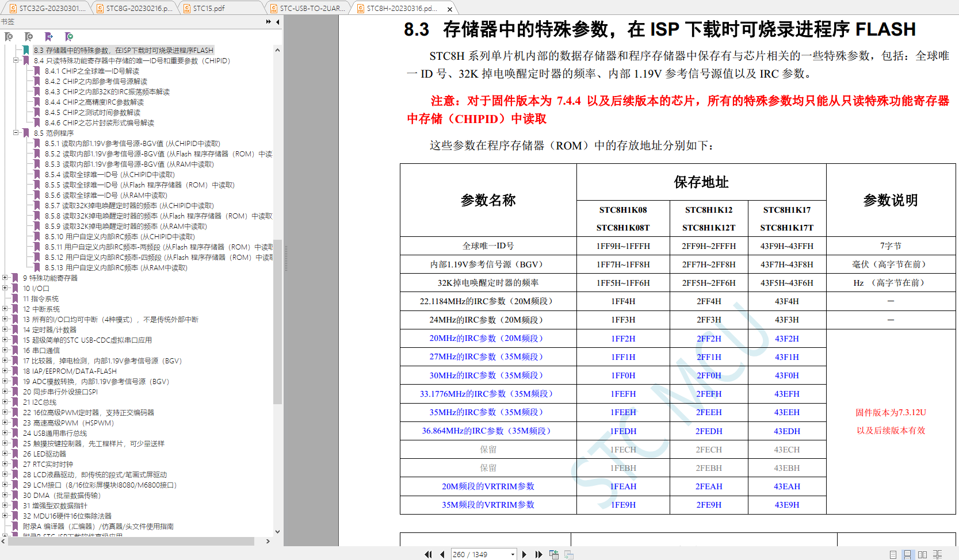Screen dimensions: 959x560
Task: Collapse the 8.5 范例程序 bookmark node
Action: pos(16,133)
